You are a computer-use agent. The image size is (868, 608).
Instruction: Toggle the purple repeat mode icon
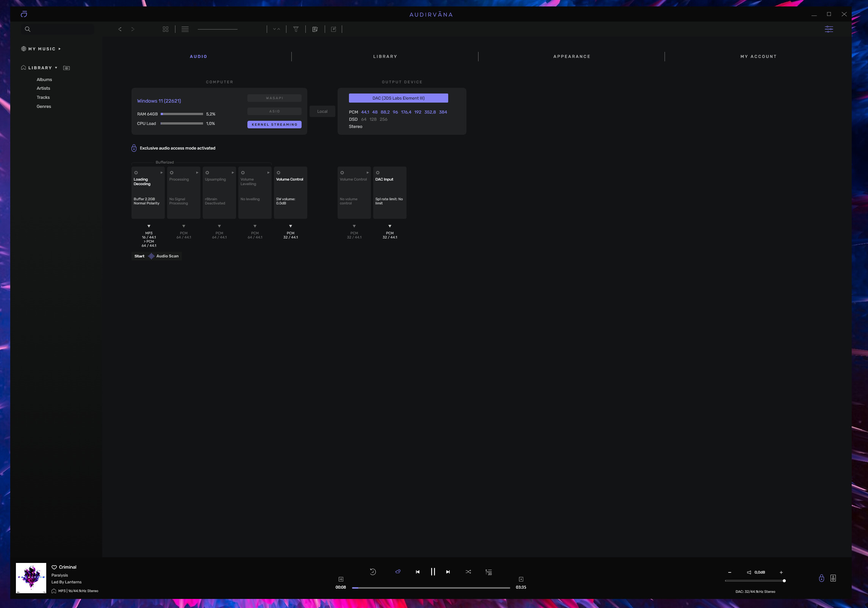(x=398, y=572)
